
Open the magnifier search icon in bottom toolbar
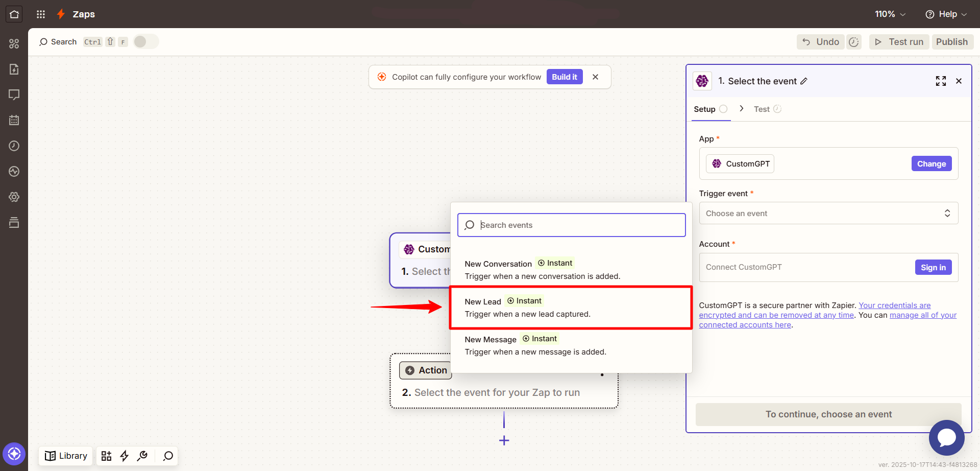click(x=168, y=456)
